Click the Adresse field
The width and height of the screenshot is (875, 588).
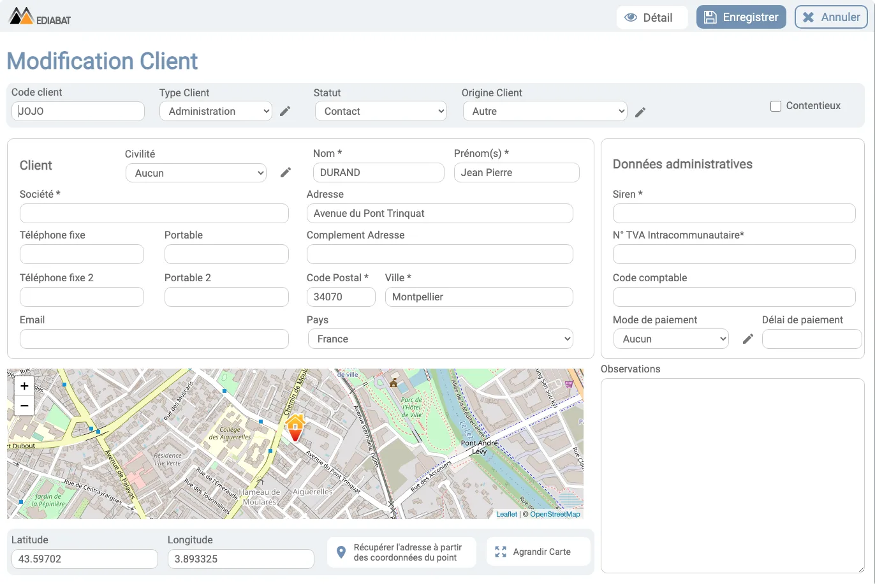click(440, 213)
